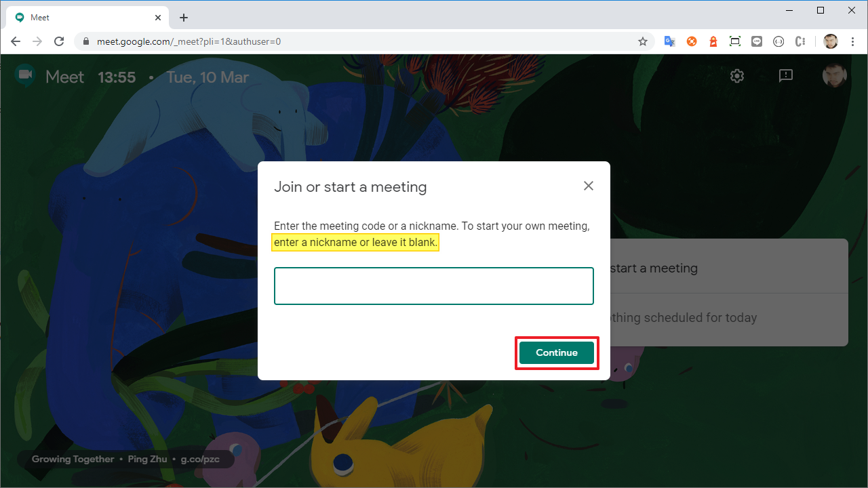Reload the current page

(59, 41)
